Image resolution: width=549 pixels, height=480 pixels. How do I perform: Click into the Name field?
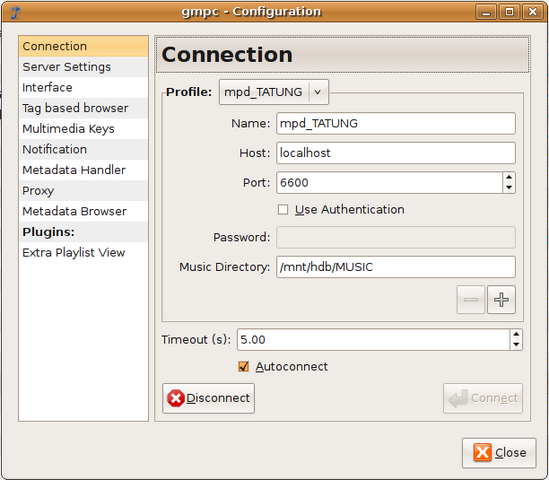(x=396, y=123)
